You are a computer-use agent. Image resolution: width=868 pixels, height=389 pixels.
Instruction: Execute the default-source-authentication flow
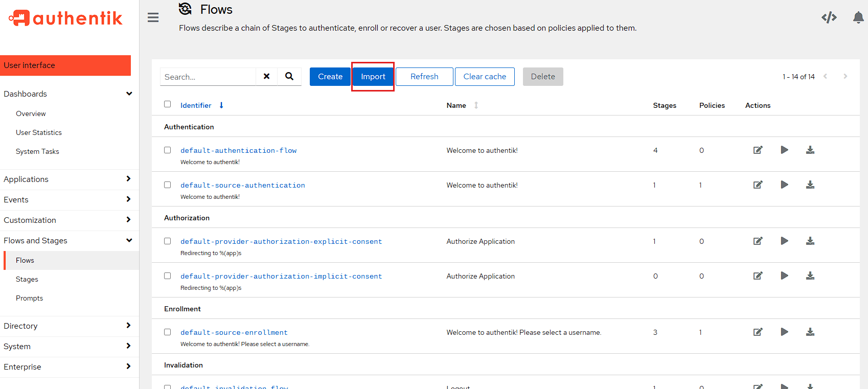point(784,185)
